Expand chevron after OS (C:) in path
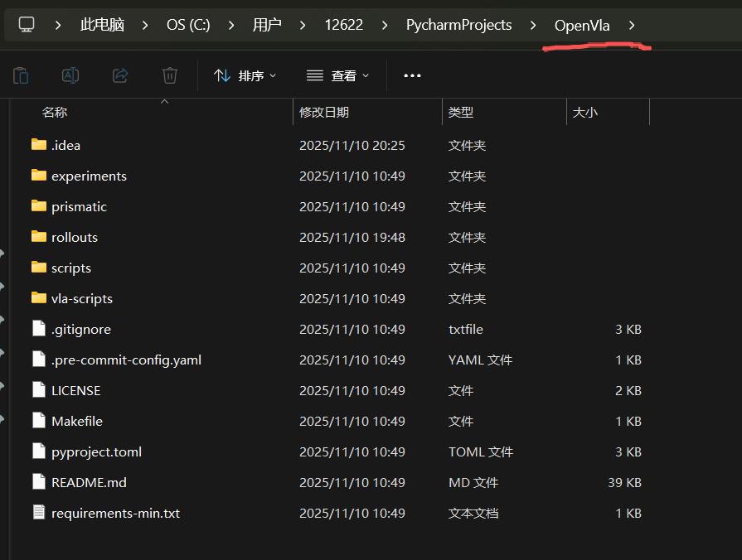Image resolution: width=742 pixels, height=560 pixels. (231, 25)
